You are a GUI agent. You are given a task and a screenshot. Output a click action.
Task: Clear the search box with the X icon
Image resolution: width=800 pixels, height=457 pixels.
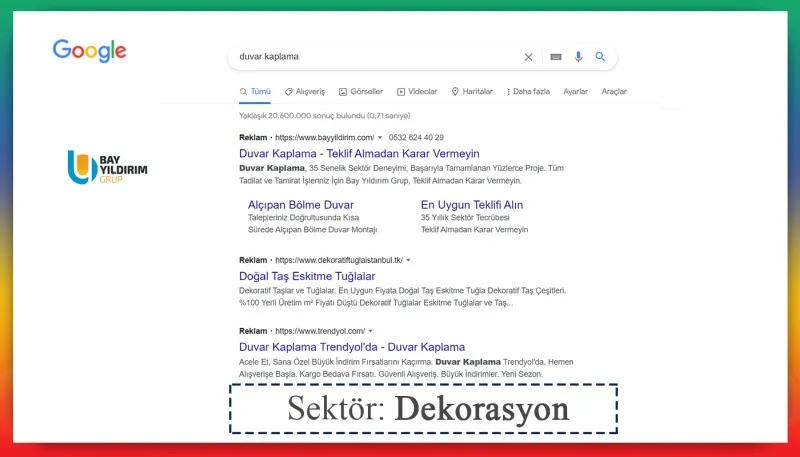[529, 57]
